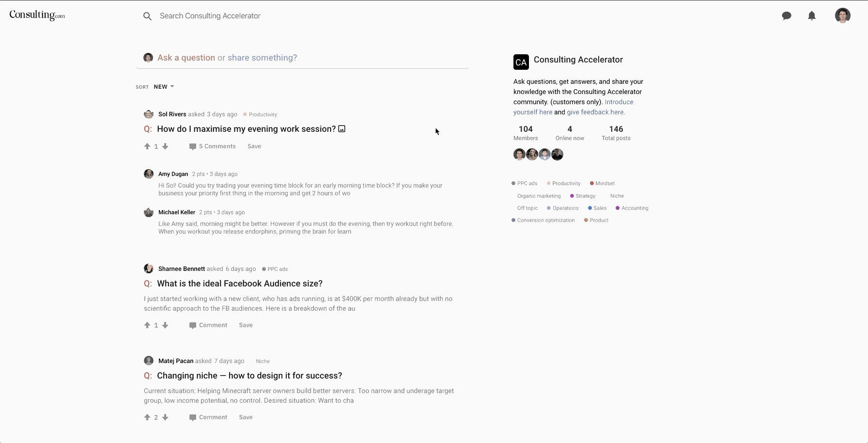
Task: Open the chat messages icon
Action: [x=787, y=16]
